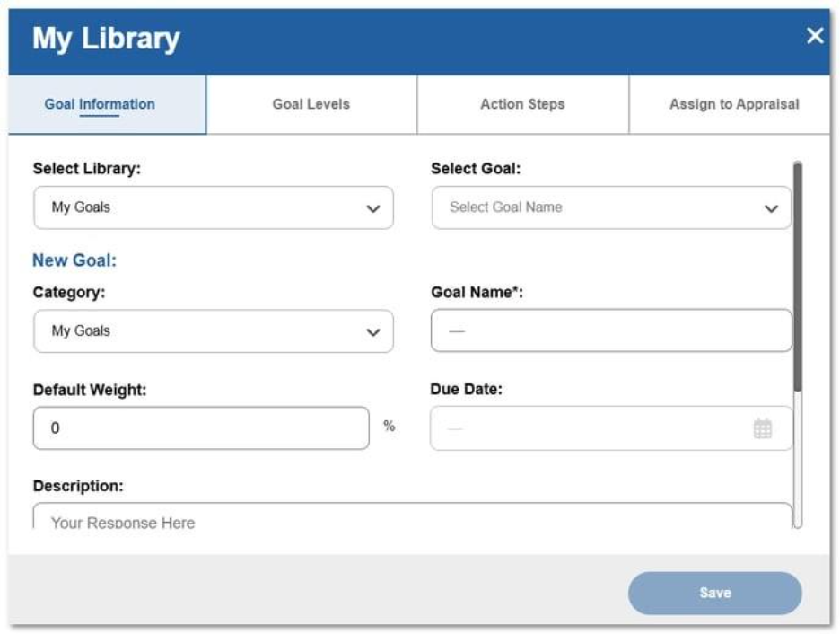Expand the Select Library dropdown

point(214,208)
